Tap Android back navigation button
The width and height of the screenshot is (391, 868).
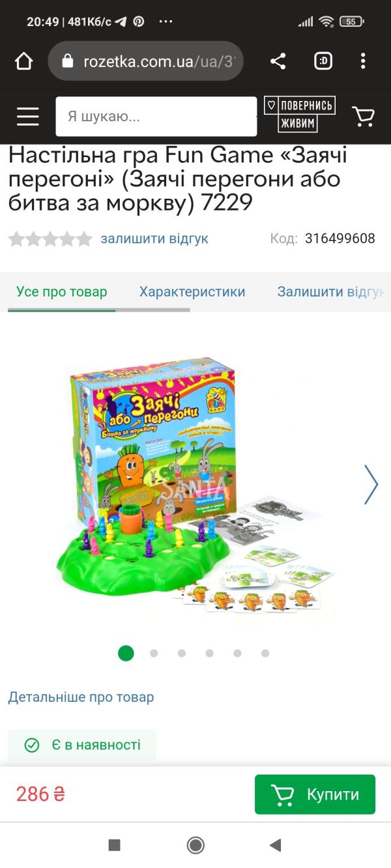tap(275, 845)
